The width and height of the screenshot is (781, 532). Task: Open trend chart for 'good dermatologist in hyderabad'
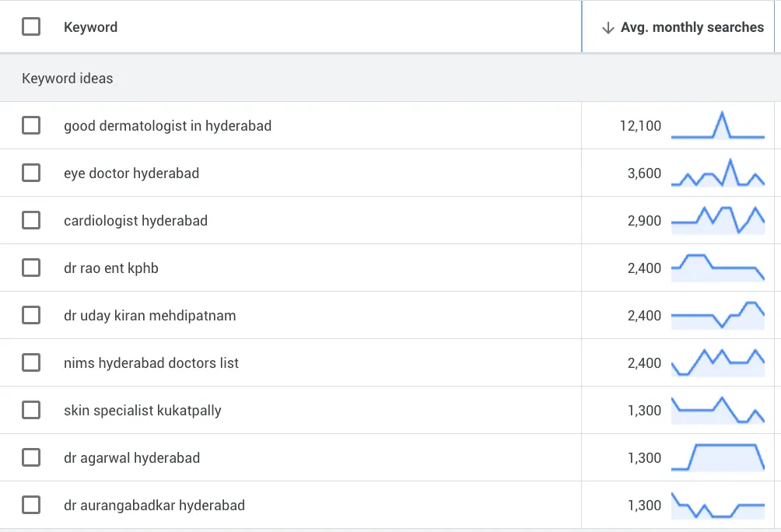(717, 126)
